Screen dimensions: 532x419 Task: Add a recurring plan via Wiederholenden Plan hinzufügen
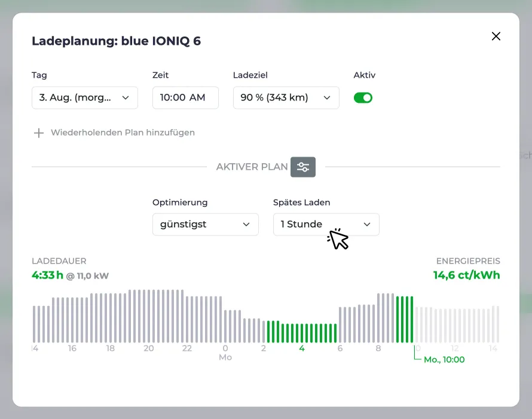pyautogui.click(x=123, y=133)
